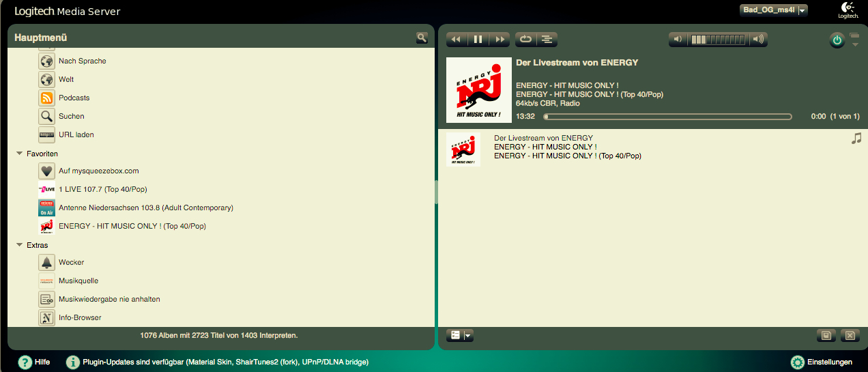868x372 pixels.
Task: Toggle player power button
Action: point(837,41)
